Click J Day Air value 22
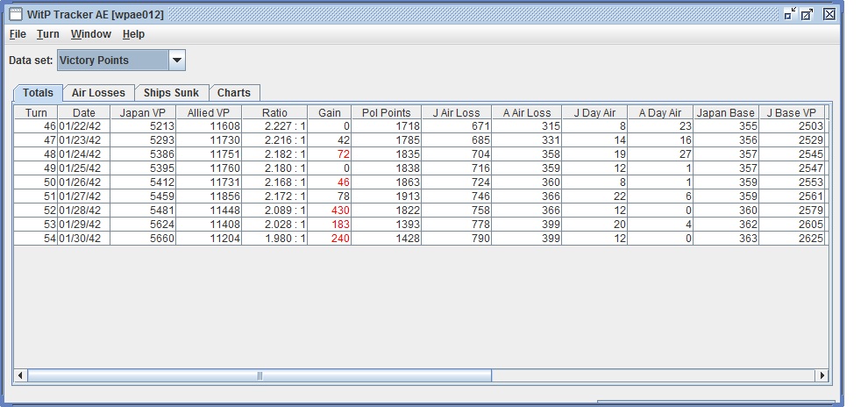Screen dimensions: 868x407 click(594, 196)
